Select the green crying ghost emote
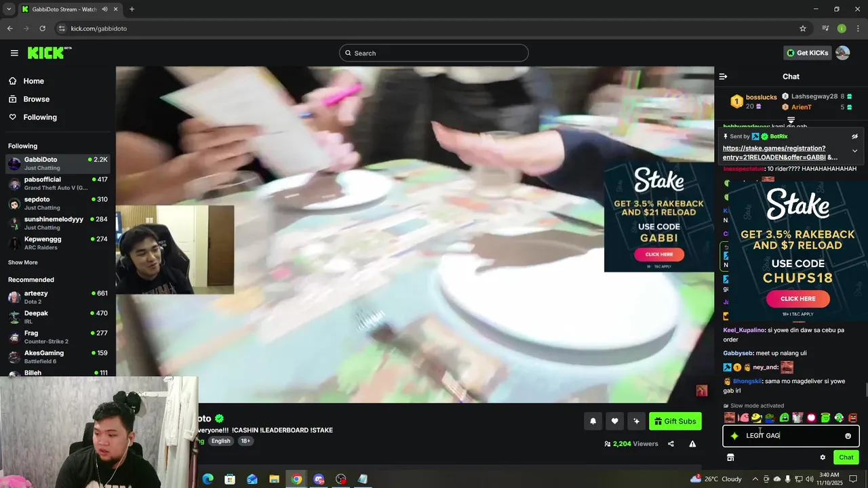Viewport: 868px width, 488px height. pyautogui.click(x=785, y=418)
